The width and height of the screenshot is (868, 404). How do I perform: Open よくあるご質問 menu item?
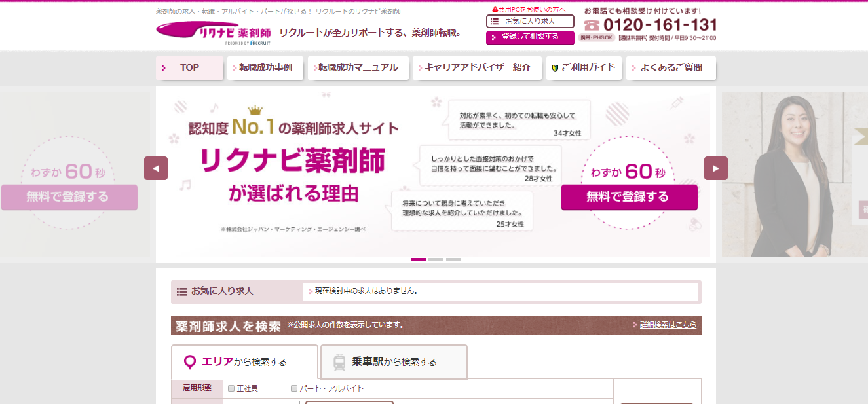coord(671,67)
